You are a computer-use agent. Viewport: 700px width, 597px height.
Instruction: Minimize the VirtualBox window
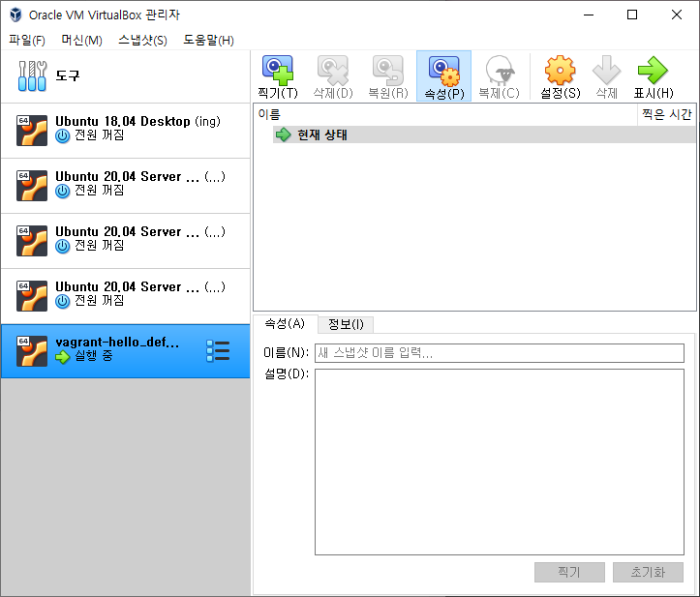coord(589,15)
